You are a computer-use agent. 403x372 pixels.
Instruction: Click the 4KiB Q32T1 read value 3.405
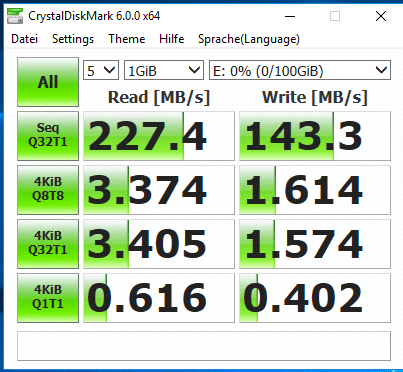point(159,244)
